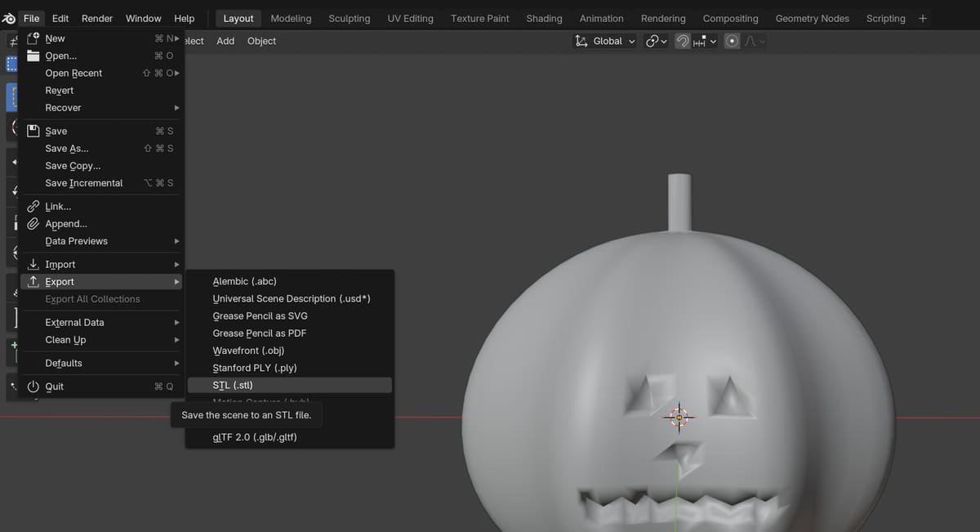Open the snapping options dropdown
The image size is (980, 532).
pos(705,41)
